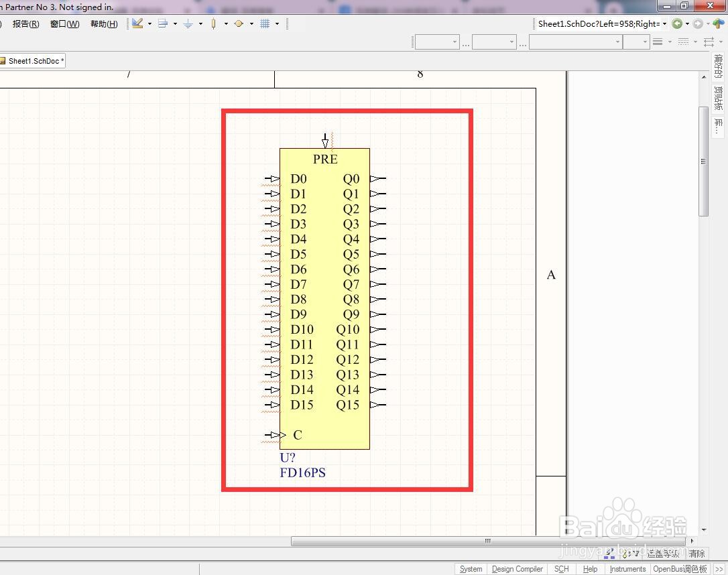Screen dimensions: 728x575
Task: Click the line width icon
Action: 658,42
